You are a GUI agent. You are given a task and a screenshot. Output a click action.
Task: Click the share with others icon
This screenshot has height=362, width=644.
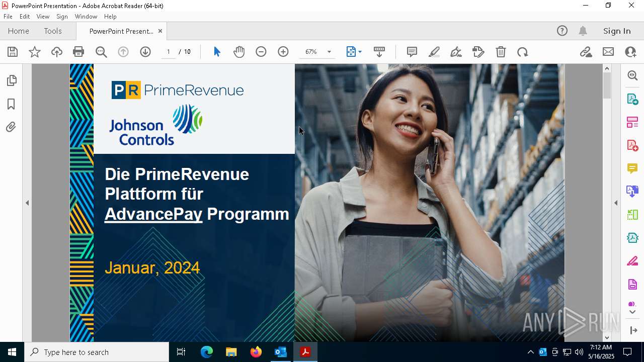[x=630, y=52]
